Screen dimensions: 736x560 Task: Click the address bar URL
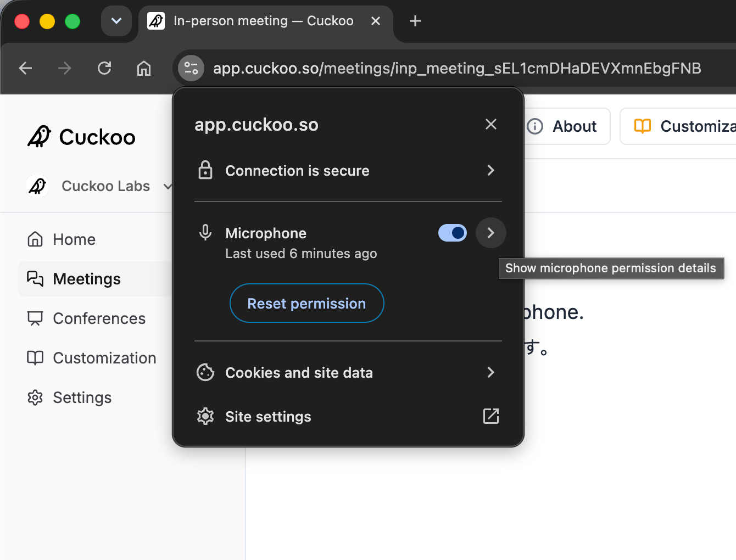click(457, 68)
